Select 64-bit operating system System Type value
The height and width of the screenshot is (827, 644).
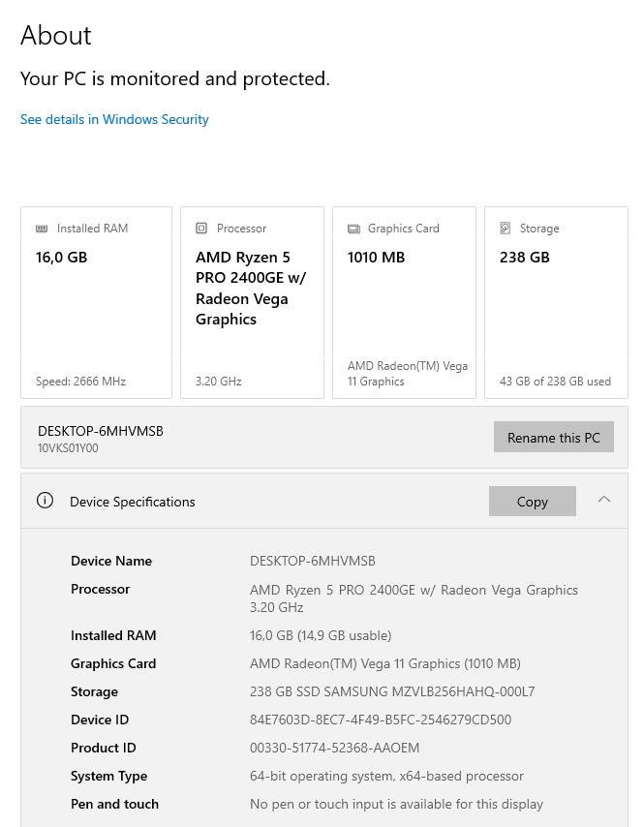386,776
